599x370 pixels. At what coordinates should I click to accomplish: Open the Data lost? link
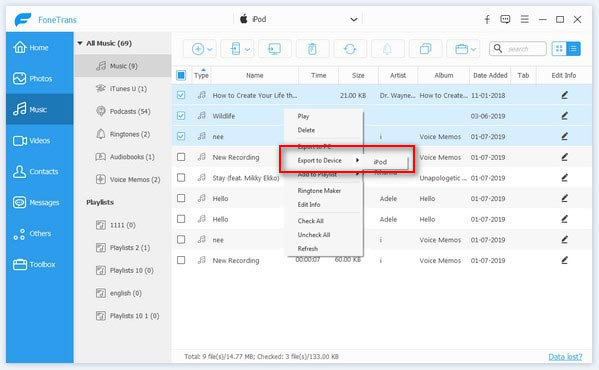565,357
